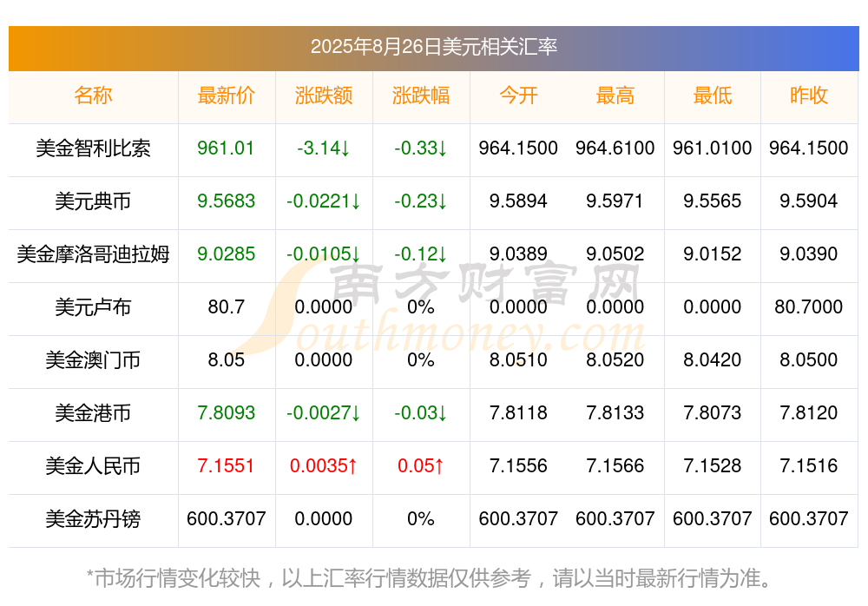
Task: Click previous close 9.5904
Action: pos(809,201)
